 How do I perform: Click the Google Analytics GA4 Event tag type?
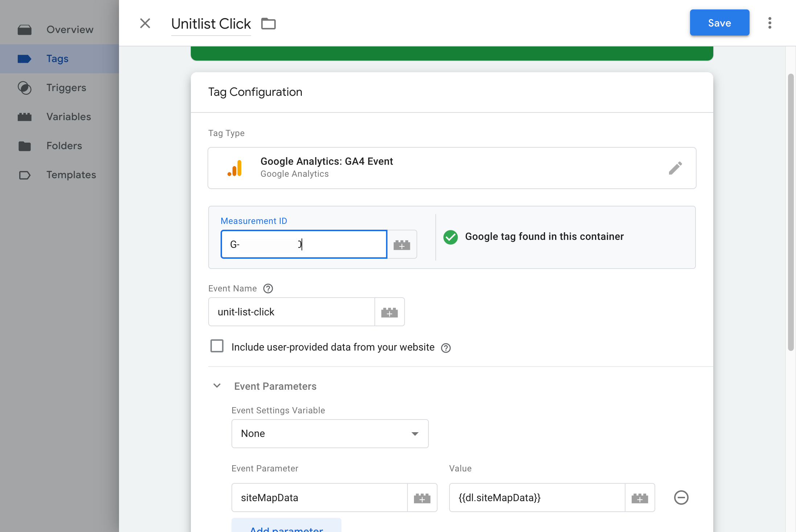(x=452, y=168)
